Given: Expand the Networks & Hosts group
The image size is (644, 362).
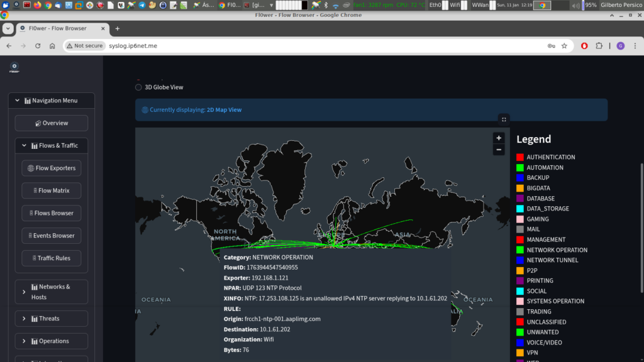Looking at the screenshot, I should (x=25, y=292).
